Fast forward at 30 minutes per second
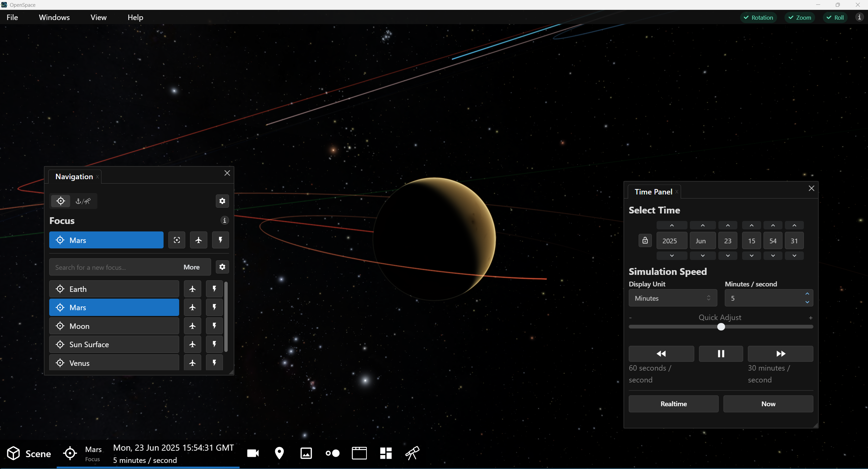 pyautogui.click(x=780, y=354)
